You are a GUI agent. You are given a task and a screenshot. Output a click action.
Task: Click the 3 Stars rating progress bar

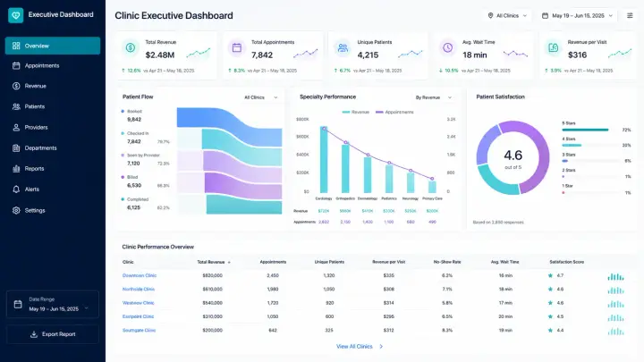tap(590, 161)
